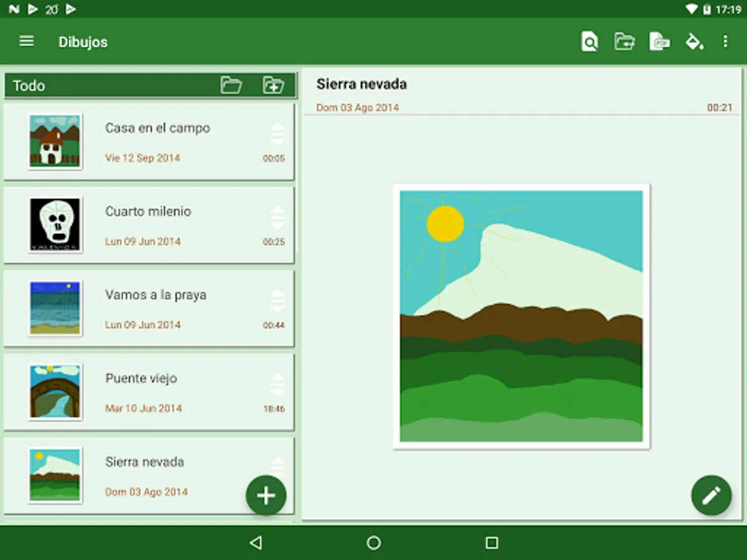Viewport: 747px width, 560px height.
Task: Open the hamburger navigation menu
Action: pos(26,41)
